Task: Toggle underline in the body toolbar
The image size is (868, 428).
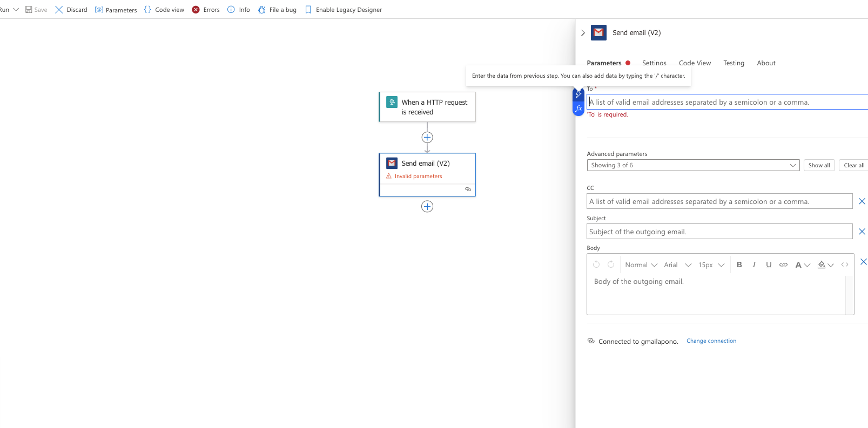Action: point(768,264)
